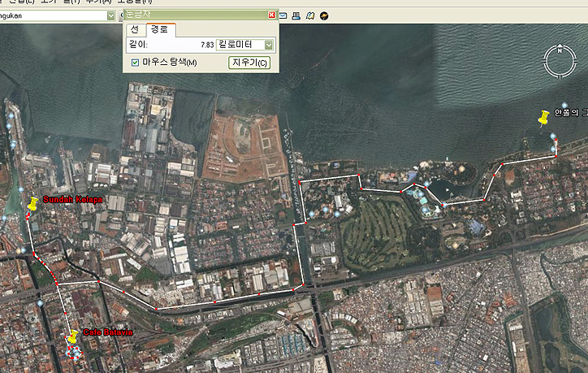
Task: Open the 킬로미터 unit dropdown
Action: coord(269,45)
